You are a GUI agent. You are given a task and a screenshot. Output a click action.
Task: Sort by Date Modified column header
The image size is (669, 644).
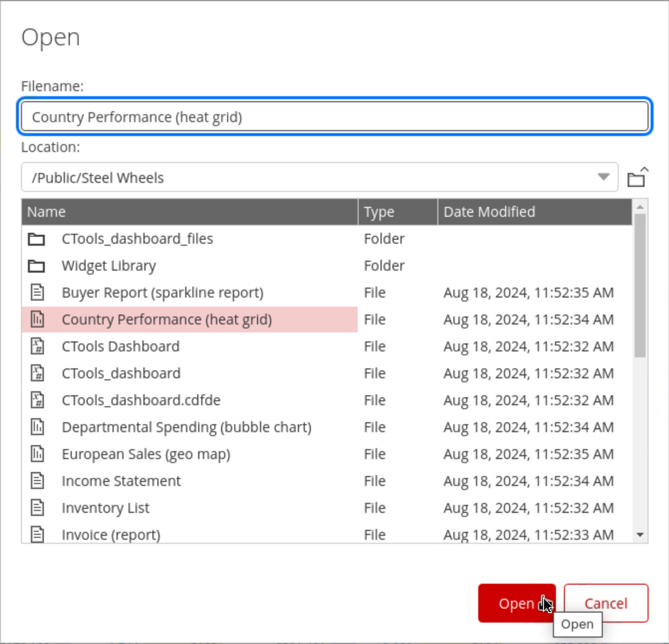click(534, 212)
